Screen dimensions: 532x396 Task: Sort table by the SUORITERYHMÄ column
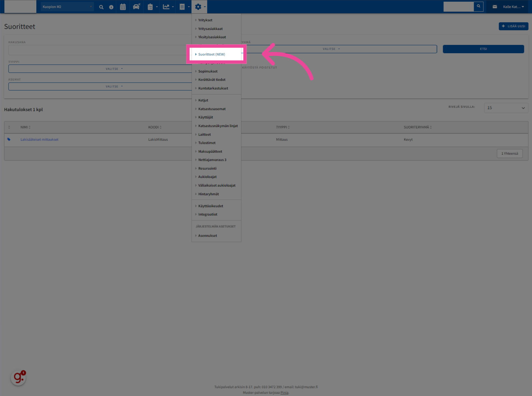[418, 127]
